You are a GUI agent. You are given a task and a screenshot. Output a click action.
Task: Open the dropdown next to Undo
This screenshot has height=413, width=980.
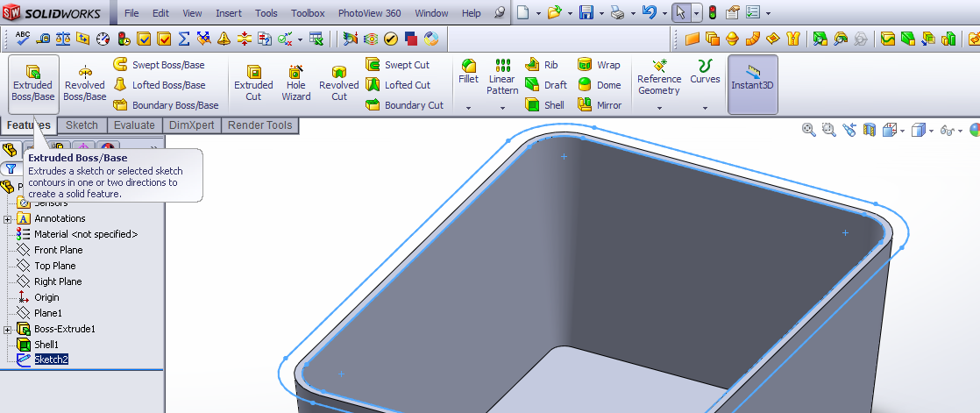coord(664,13)
